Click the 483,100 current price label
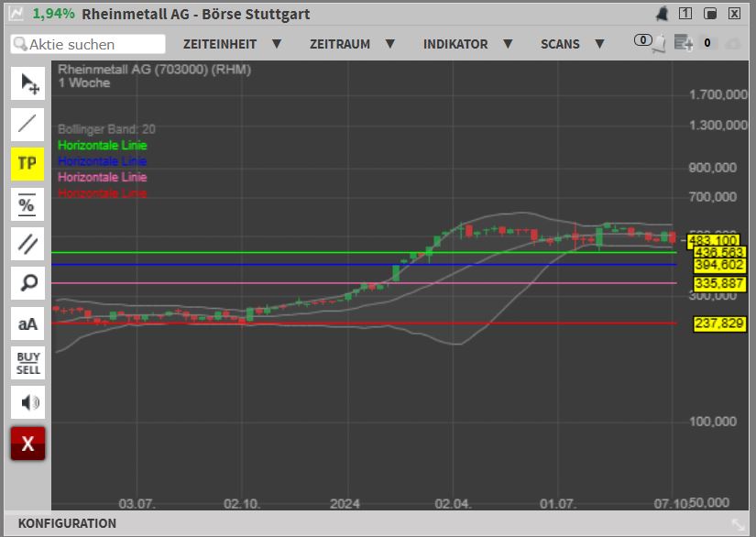The height and width of the screenshot is (537, 756). pos(713,240)
